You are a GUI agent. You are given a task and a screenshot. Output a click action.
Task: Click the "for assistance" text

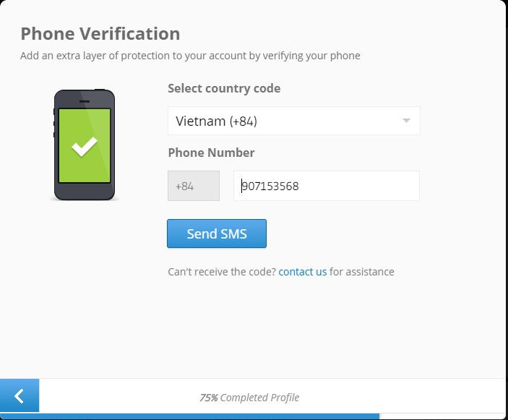tap(362, 272)
